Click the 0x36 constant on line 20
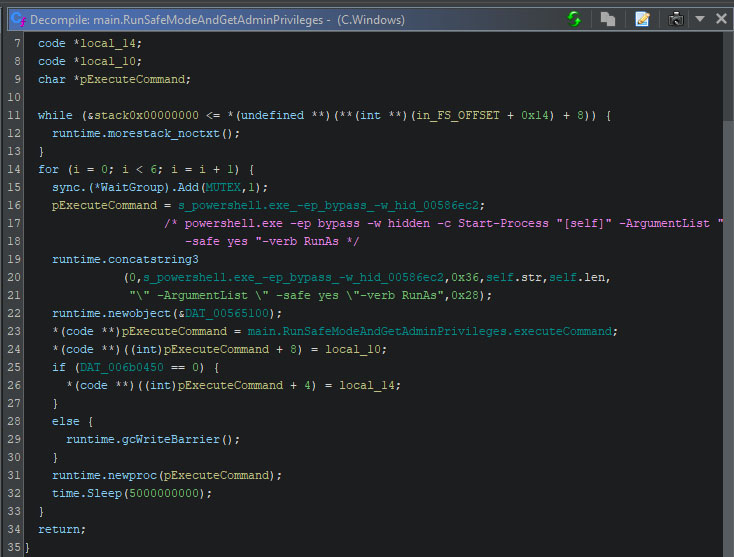Image resolution: width=734 pixels, height=557 pixels. [465, 278]
